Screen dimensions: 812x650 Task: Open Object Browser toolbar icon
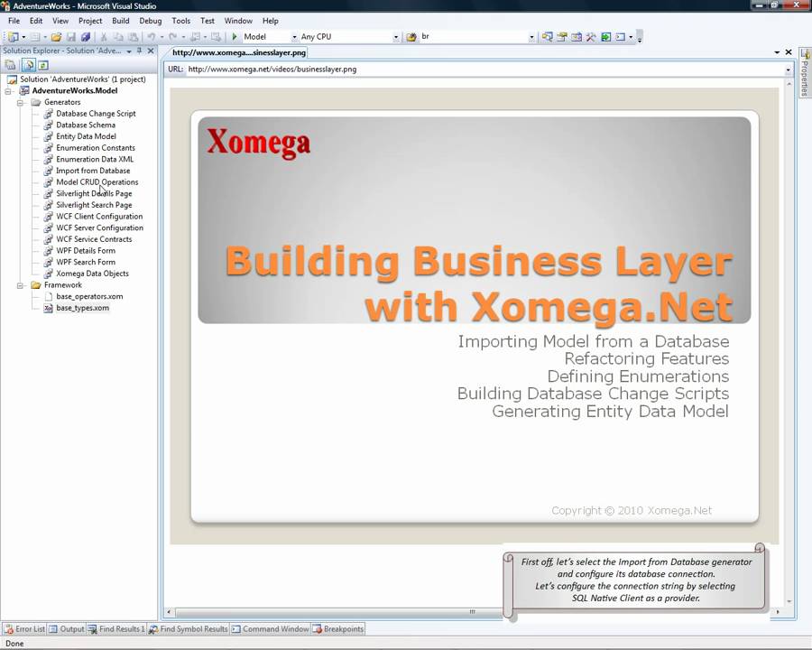tap(577, 37)
